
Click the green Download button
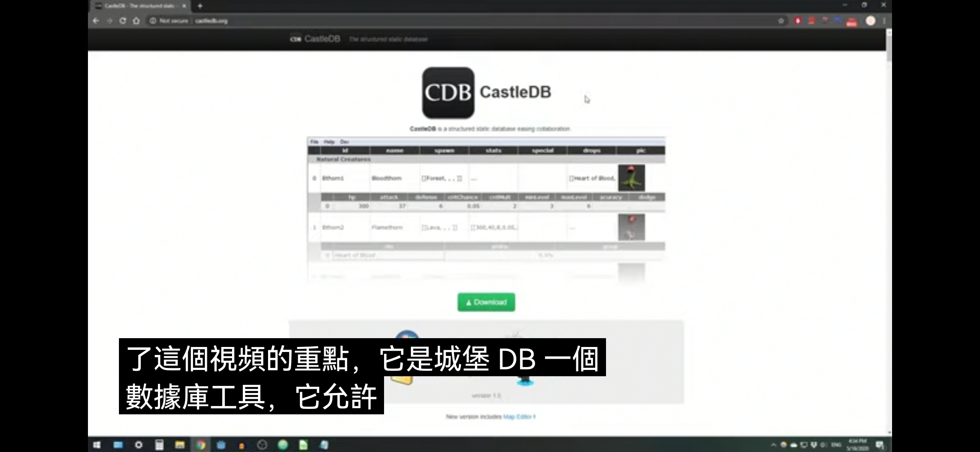486,302
